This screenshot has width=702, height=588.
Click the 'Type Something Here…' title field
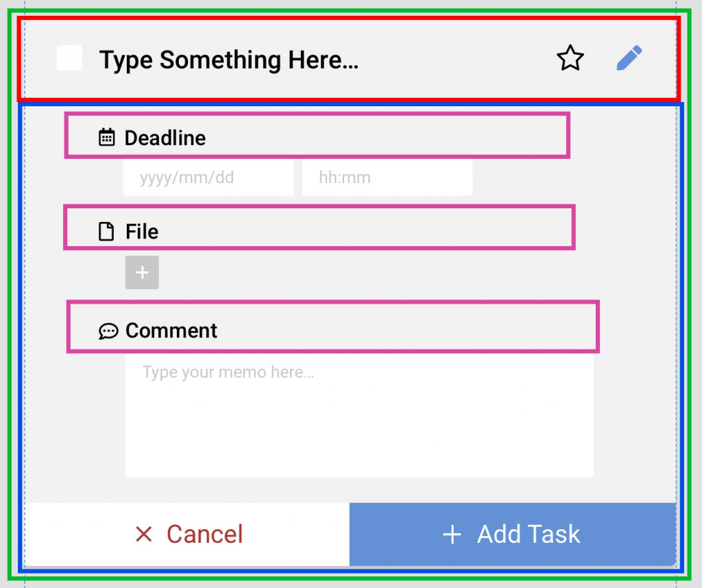tap(229, 60)
